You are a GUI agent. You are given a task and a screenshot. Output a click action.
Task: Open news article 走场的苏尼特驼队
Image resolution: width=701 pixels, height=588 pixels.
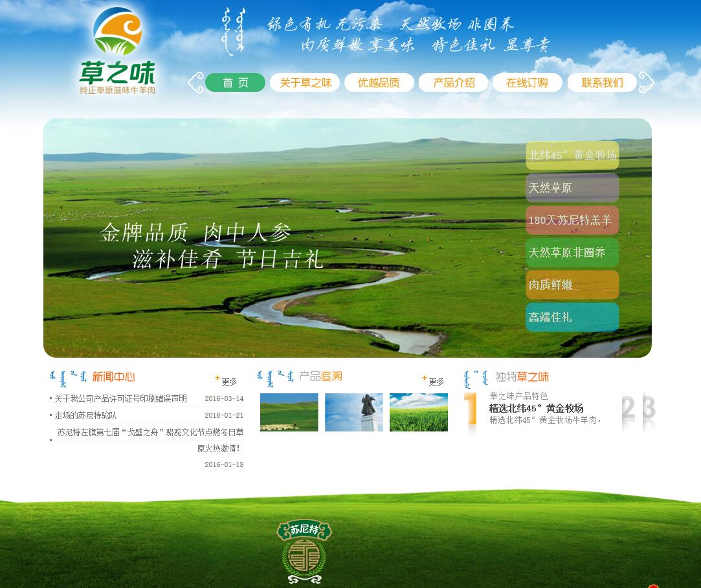(x=85, y=415)
